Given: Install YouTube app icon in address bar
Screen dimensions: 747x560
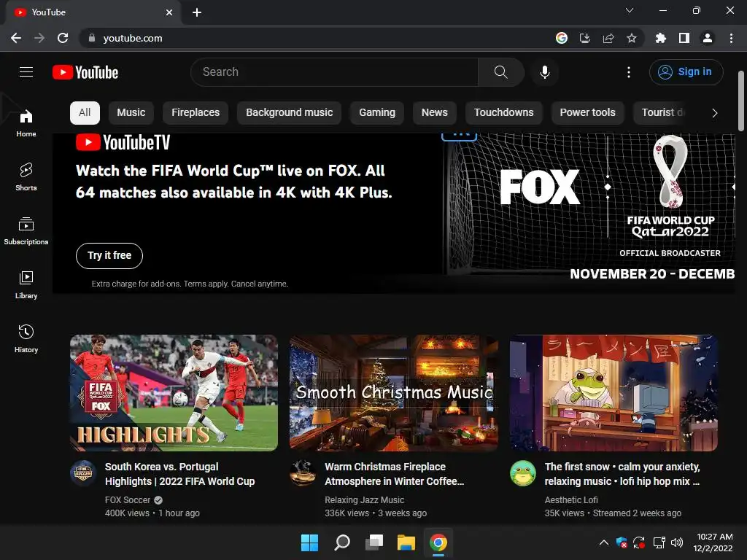Looking at the screenshot, I should 584,38.
